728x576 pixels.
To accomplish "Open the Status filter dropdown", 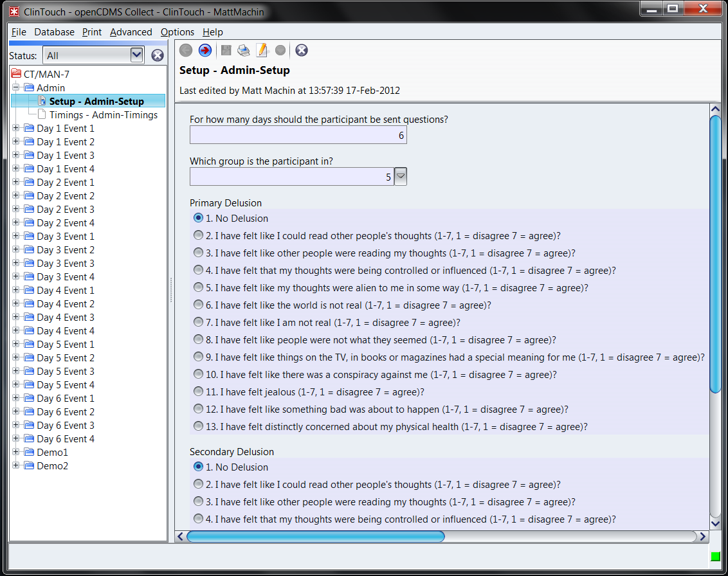I will pyautogui.click(x=137, y=55).
